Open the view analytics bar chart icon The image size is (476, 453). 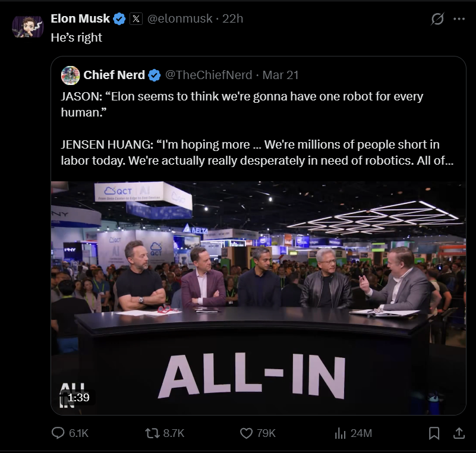341,433
